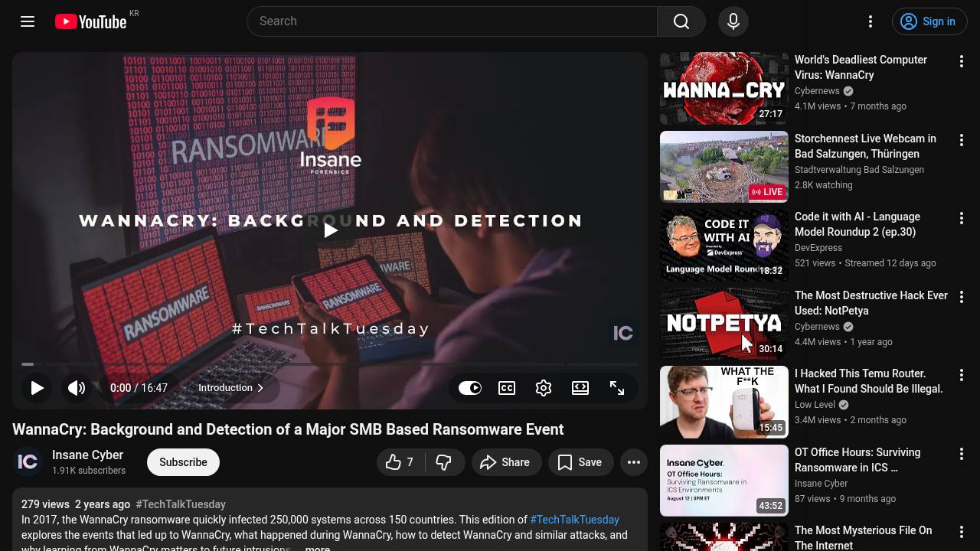Click the Low Level channel name

[x=815, y=405]
